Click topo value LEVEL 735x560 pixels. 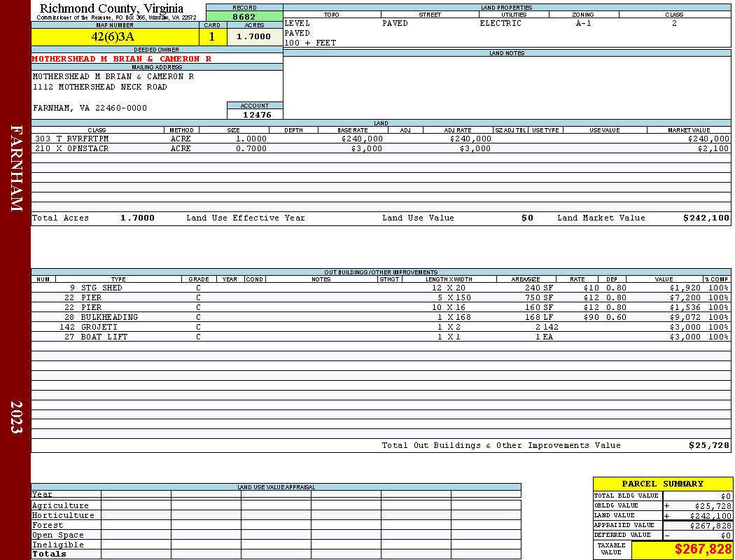tap(297, 23)
